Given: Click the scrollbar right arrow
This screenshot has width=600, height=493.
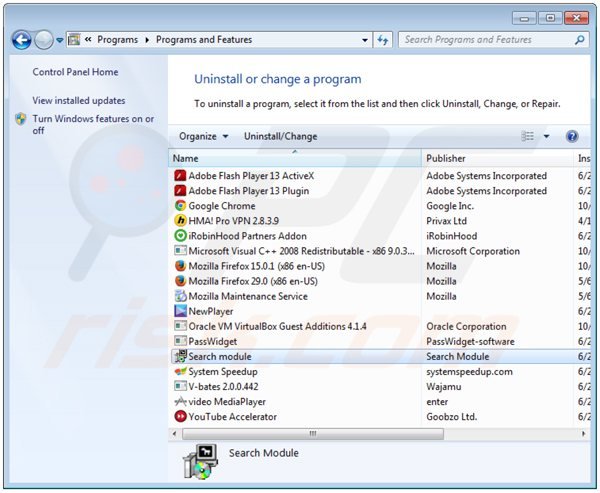Looking at the screenshot, I should pos(583,434).
